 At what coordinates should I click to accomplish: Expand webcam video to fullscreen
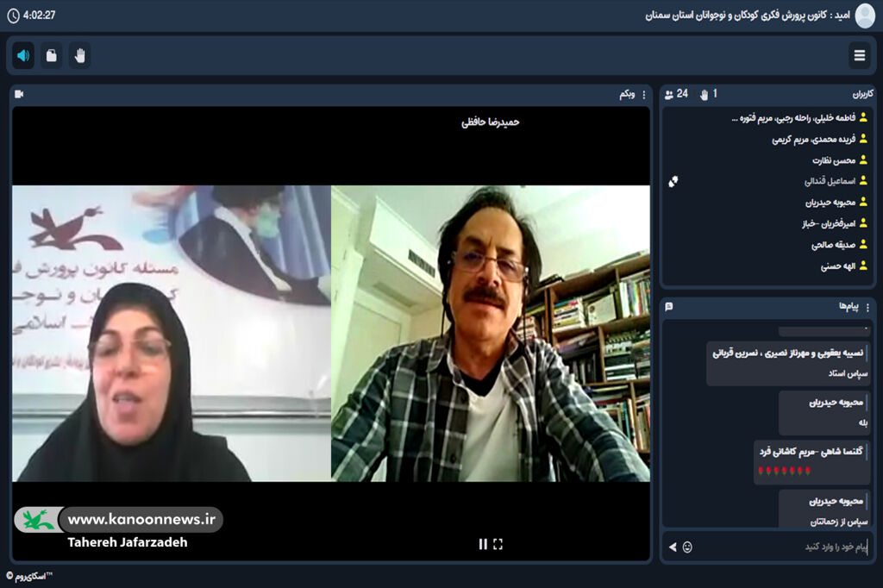pyautogui.click(x=498, y=544)
